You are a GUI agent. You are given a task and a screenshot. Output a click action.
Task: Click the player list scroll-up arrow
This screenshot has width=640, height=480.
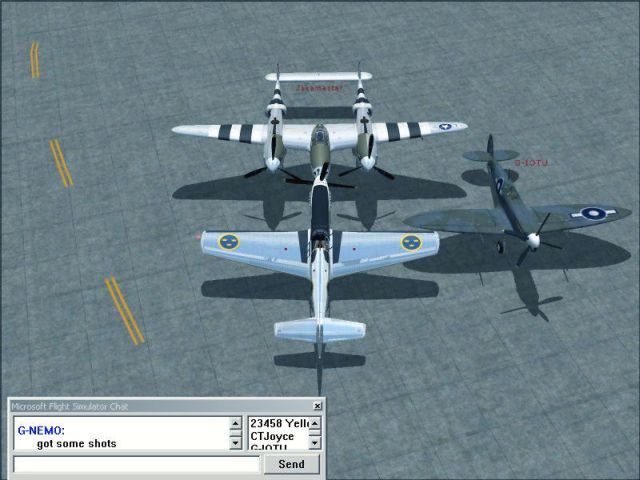pyautogui.click(x=315, y=423)
